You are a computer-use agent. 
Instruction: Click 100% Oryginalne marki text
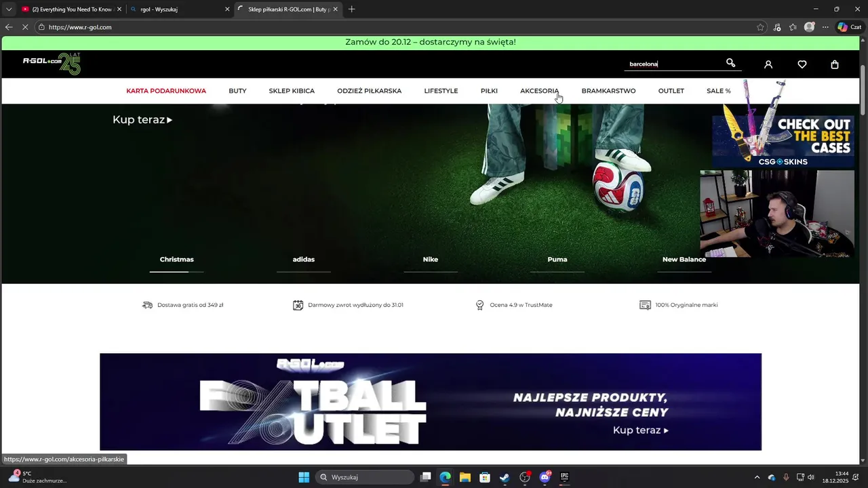coord(686,305)
